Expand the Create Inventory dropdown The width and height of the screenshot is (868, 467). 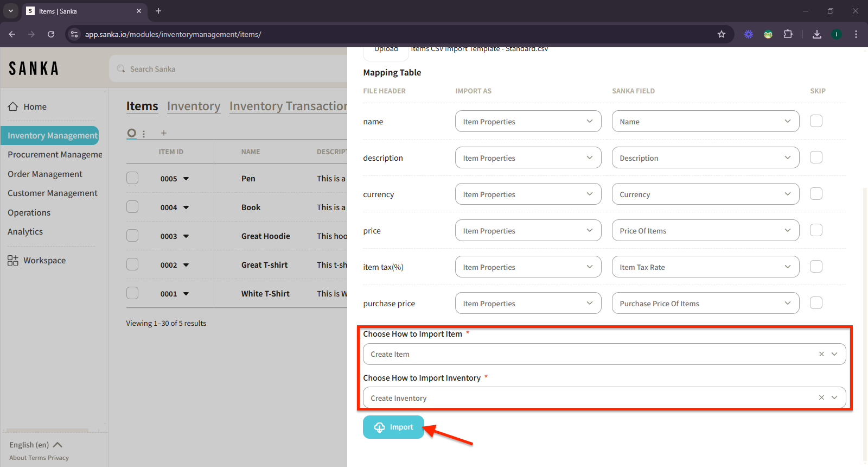[834, 398]
